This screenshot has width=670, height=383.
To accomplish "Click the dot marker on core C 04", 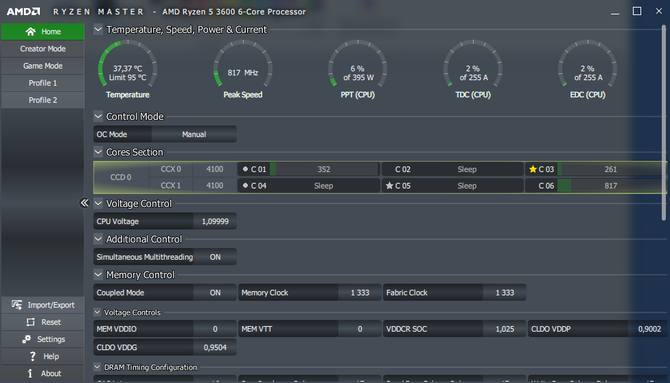I will click(x=245, y=186).
